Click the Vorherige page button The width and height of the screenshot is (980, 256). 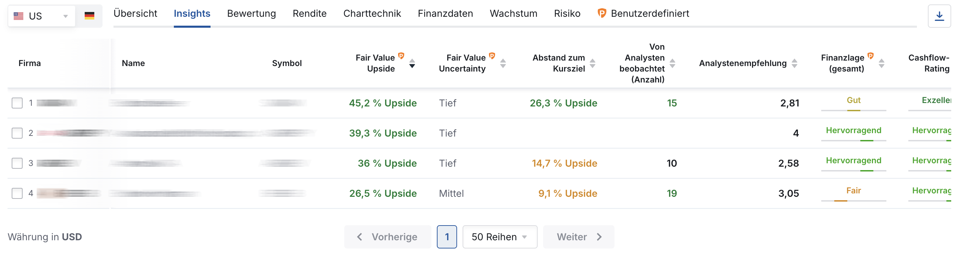point(388,237)
